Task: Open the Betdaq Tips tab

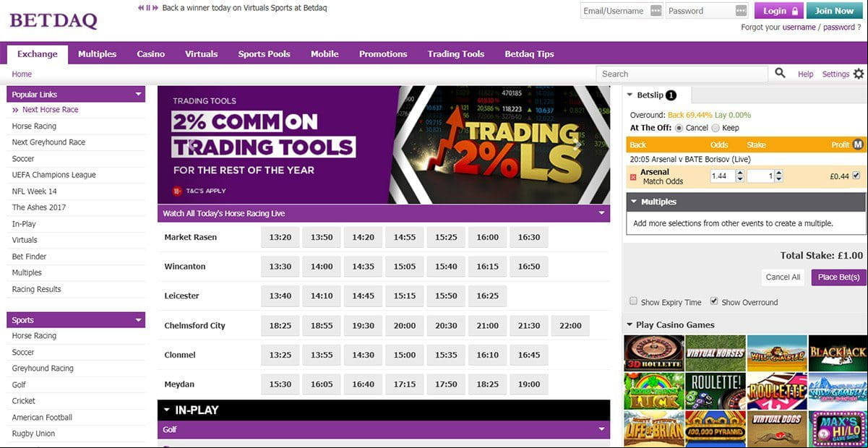Action: (x=529, y=54)
